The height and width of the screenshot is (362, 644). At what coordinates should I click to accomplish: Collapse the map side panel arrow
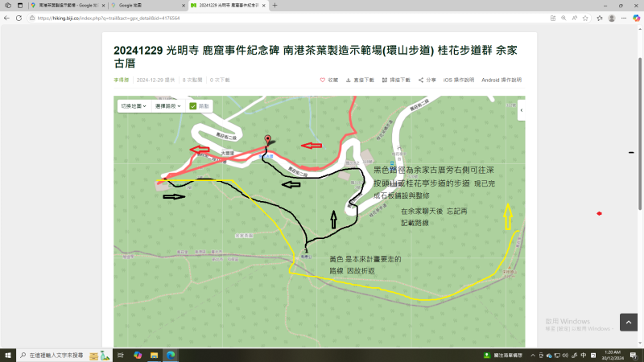(x=521, y=110)
